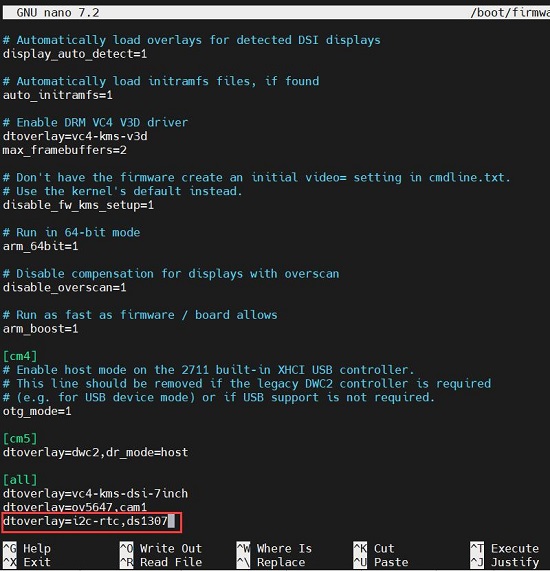The width and height of the screenshot is (550, 571).
Task: Click the ^X Exit shortcut
Action: [27, 562]
